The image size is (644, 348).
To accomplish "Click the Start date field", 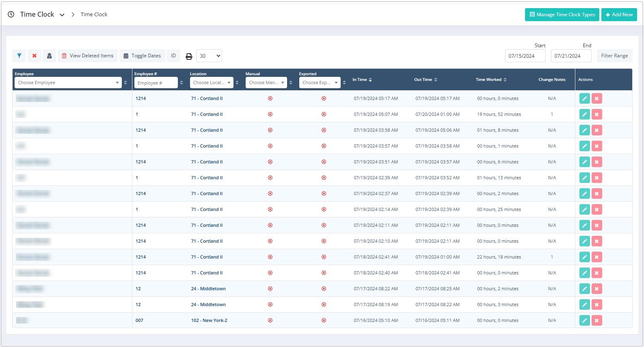I will [x=525, y=56].
